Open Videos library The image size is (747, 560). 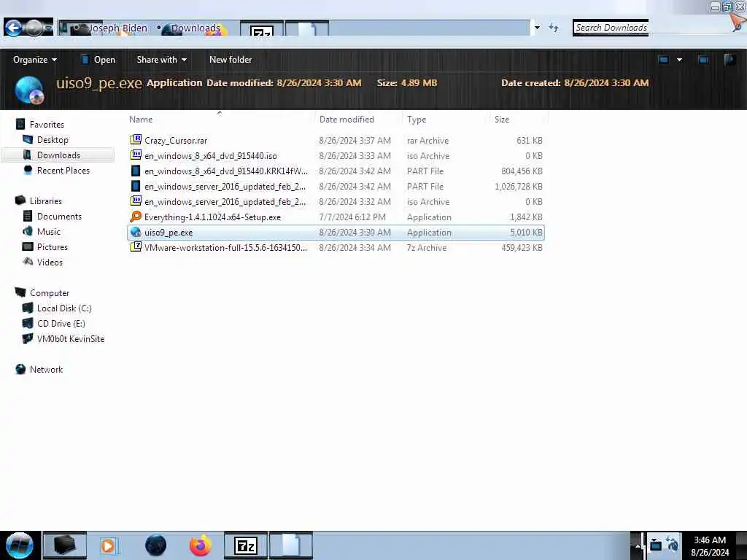click(50, 262)
